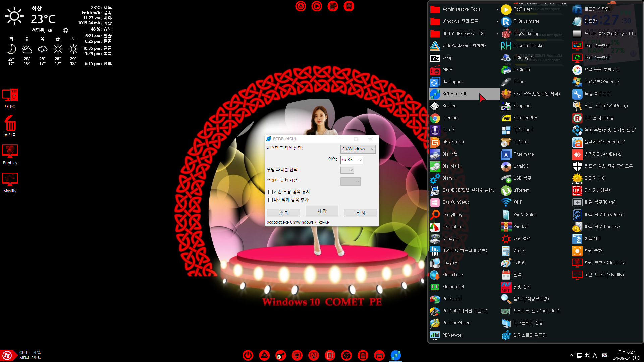
Task: Launch ResourceHacker from the menu
Action: coord(535,46)
